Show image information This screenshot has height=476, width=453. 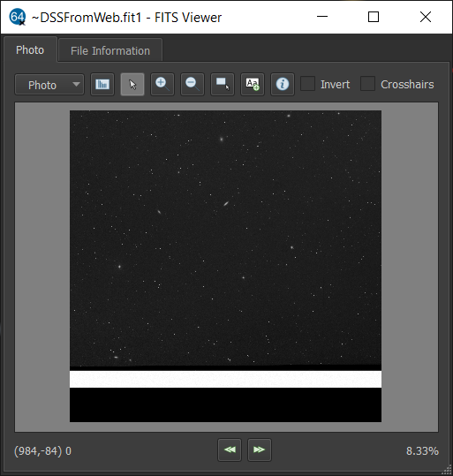pos(283,84)
